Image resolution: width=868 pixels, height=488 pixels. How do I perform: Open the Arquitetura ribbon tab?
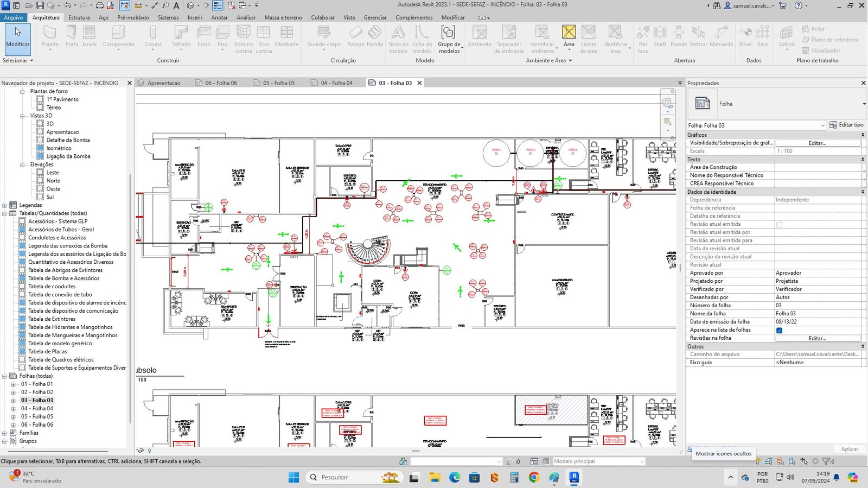click(46, 17)
